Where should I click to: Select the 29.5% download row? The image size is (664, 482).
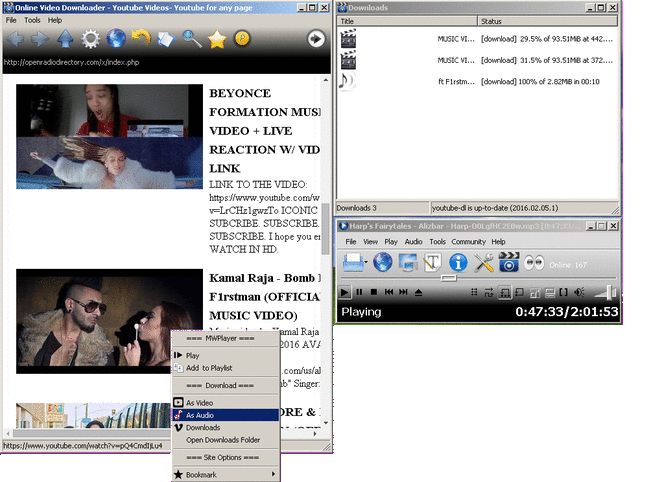click(x=477, y=39)
